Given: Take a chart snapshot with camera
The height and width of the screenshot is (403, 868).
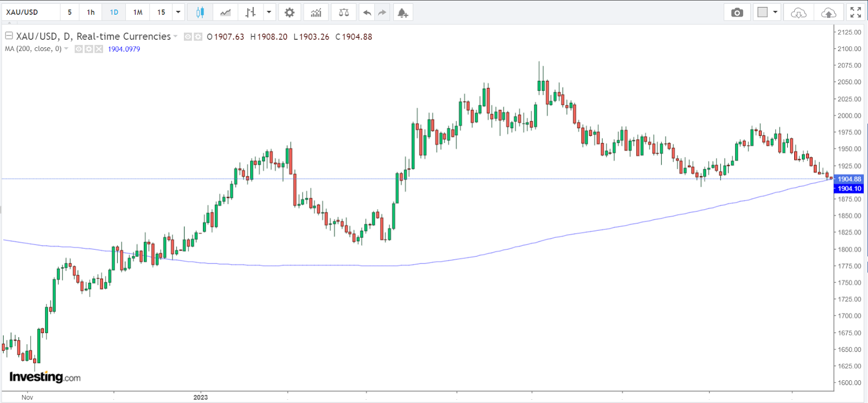Looking at the screenshot, I should [737, 12].
